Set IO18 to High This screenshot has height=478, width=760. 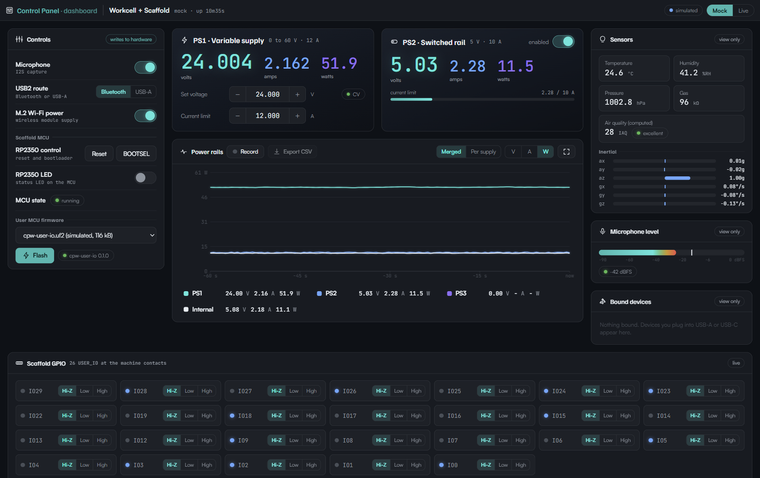311,415
